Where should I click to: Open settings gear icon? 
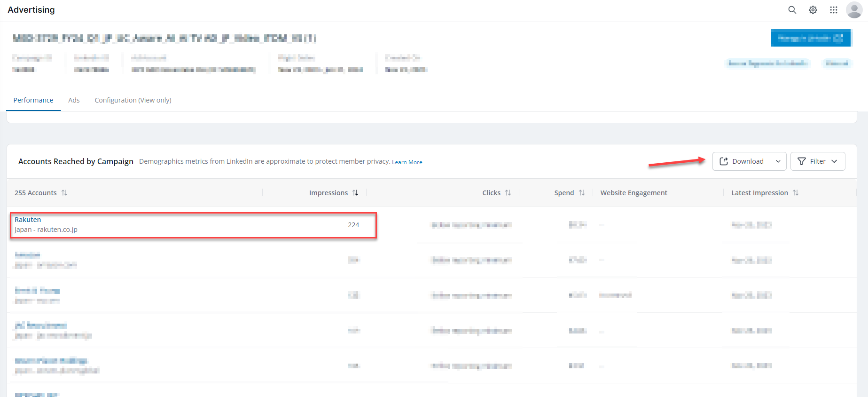tap(813, 10)
